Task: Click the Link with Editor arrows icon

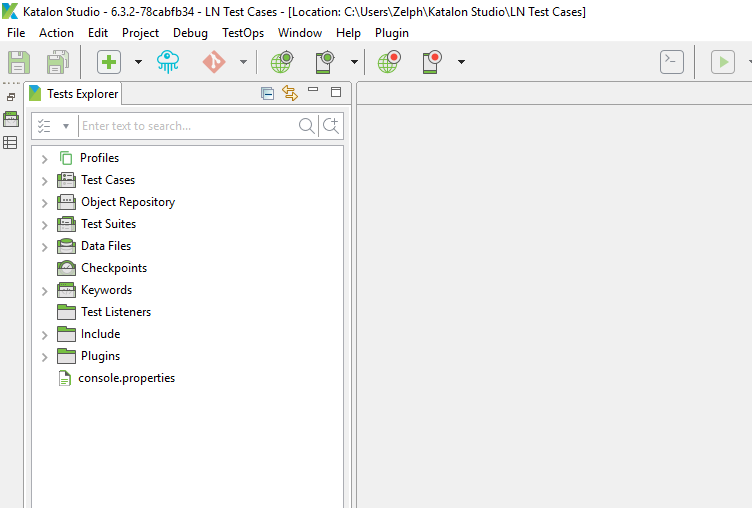Action: (x=290, y=93)
